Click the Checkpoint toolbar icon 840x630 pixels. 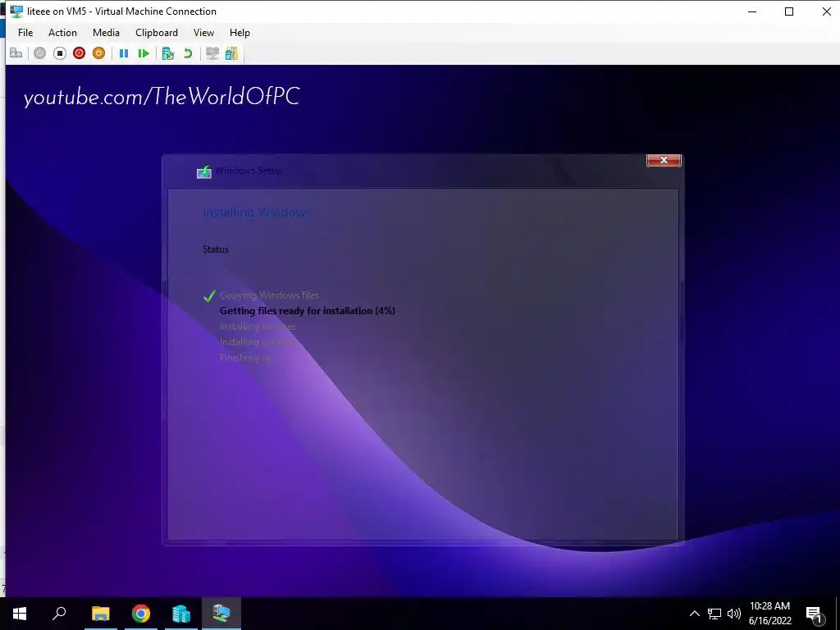tap(168, 53)
